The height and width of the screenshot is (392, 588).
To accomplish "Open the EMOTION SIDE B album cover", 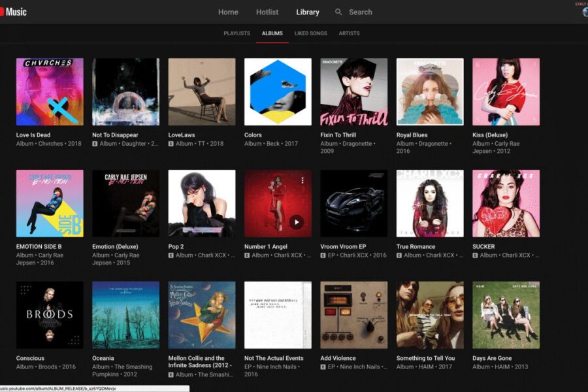I will 50,203.
